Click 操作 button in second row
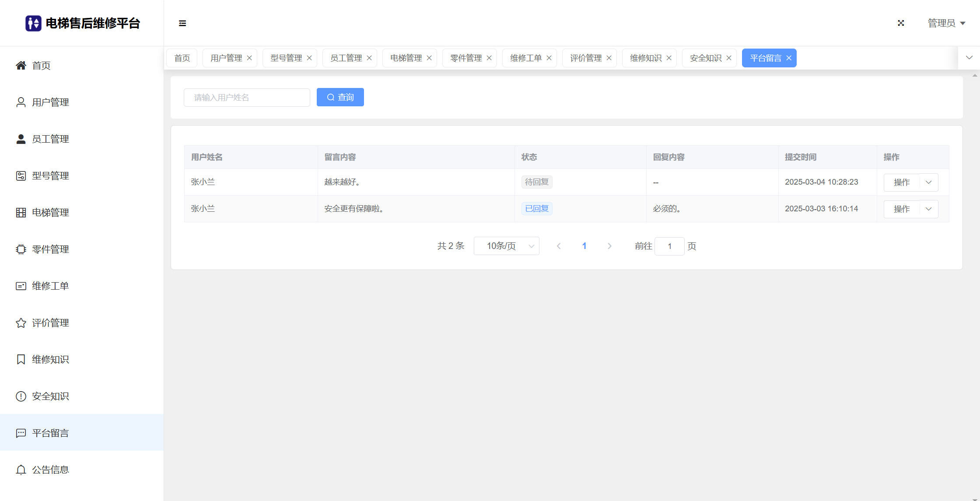Viewport: 980px width, 501px height. pyautogui.click(x=901, y=209)
